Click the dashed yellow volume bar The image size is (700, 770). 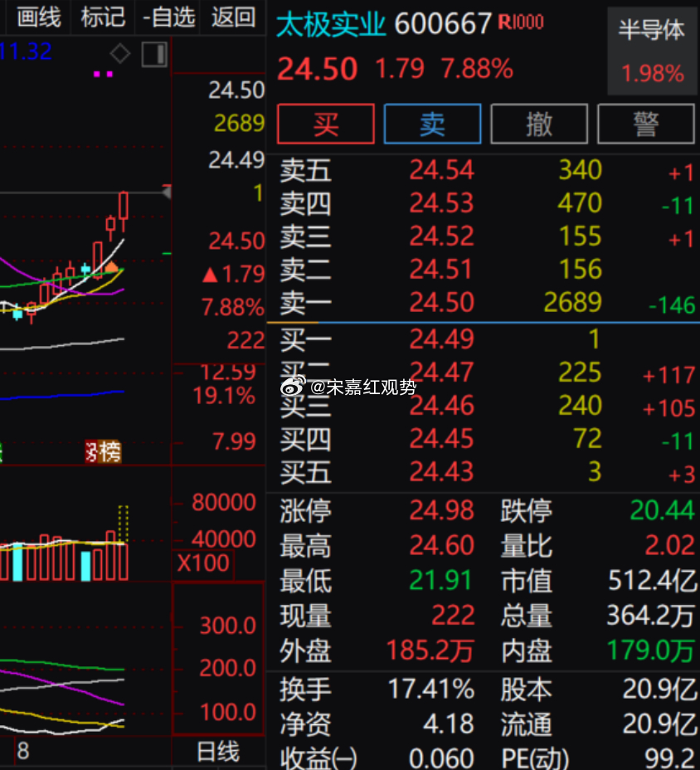[124, 524]
